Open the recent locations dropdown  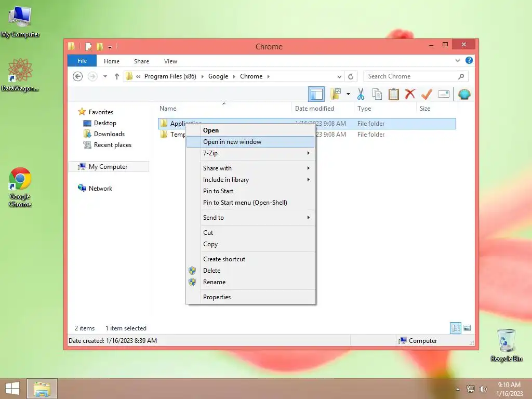coord(105,76)
